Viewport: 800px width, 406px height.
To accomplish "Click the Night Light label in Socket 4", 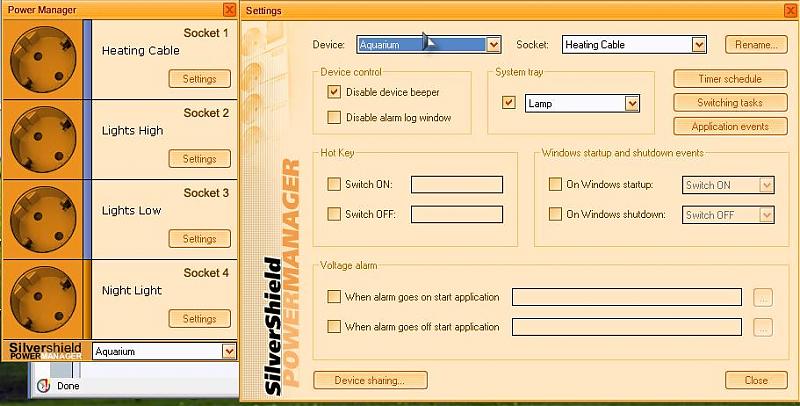I will click(x=132, y=291).
